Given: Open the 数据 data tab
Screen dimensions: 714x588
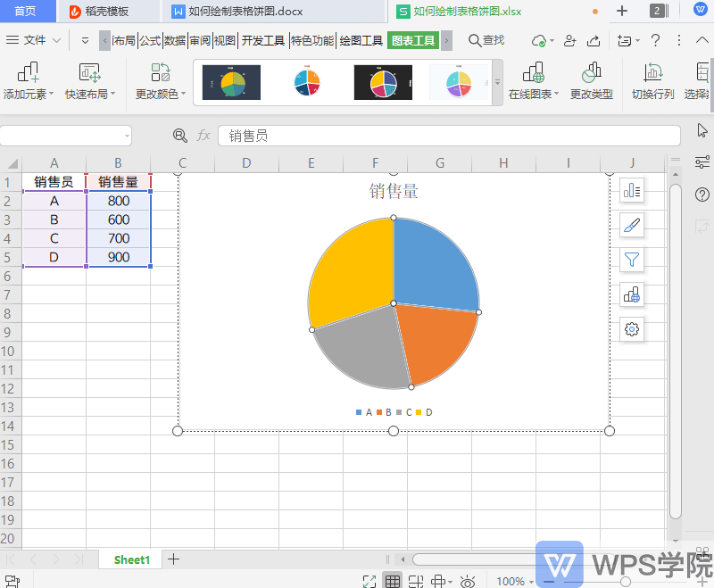Looking at the screenshot, I should pyautogui.click(x=175, y=40).
